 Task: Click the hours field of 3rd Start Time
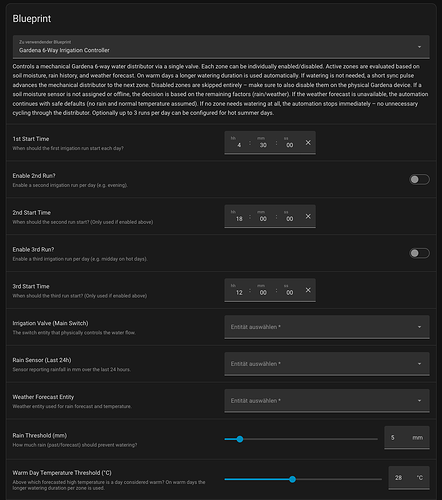click(239, 290)
